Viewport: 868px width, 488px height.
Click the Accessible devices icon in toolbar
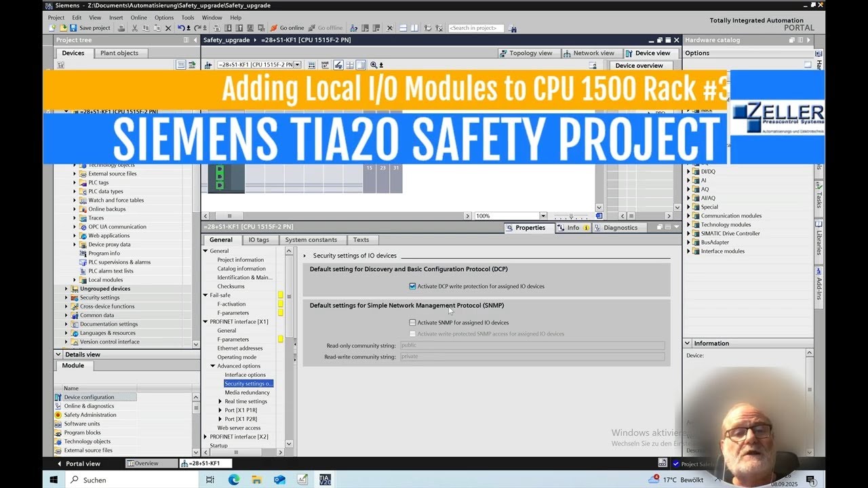point(353,28)
